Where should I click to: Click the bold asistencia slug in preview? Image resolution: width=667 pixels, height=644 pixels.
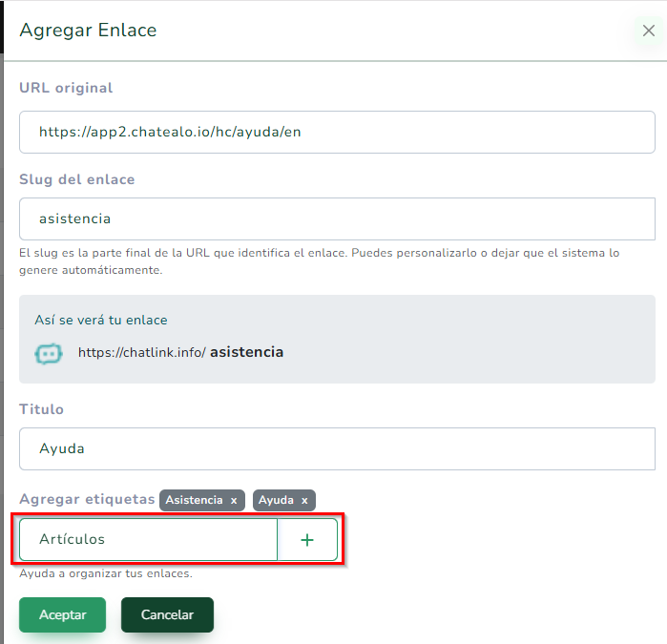tap(246, 352)
